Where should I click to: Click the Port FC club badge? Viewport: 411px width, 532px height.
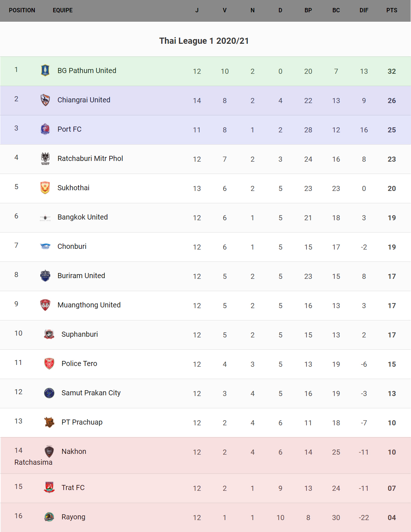[45, 129]
